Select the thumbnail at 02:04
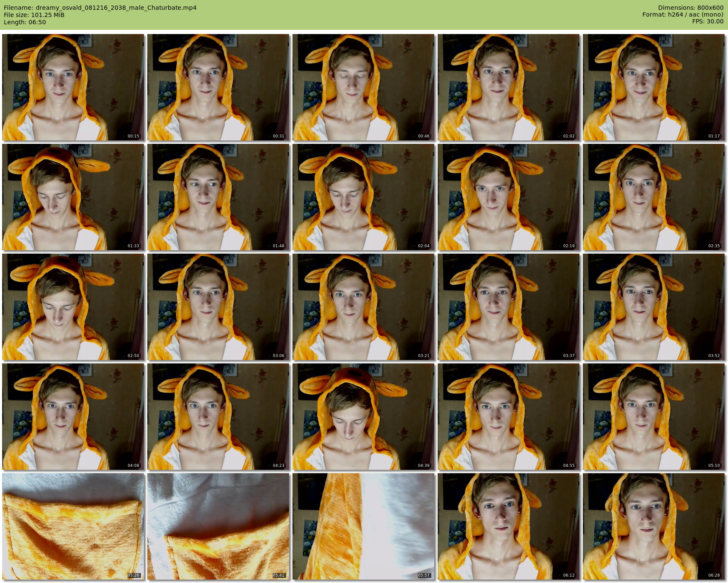The height and width of the screenshot is (583, 728). [363, 197]
